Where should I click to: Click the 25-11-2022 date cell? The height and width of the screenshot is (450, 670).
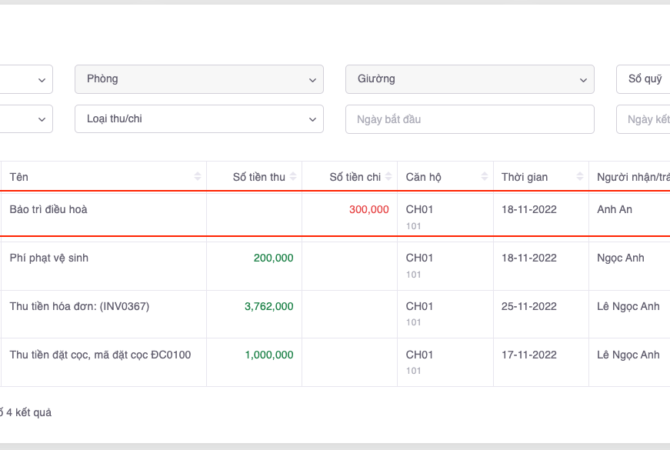coord(530,306)
